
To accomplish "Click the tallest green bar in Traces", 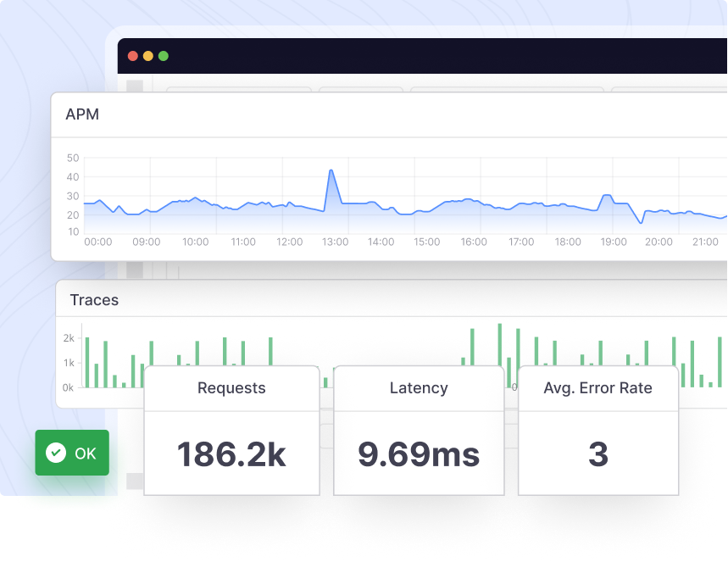I will coord(500,343).
